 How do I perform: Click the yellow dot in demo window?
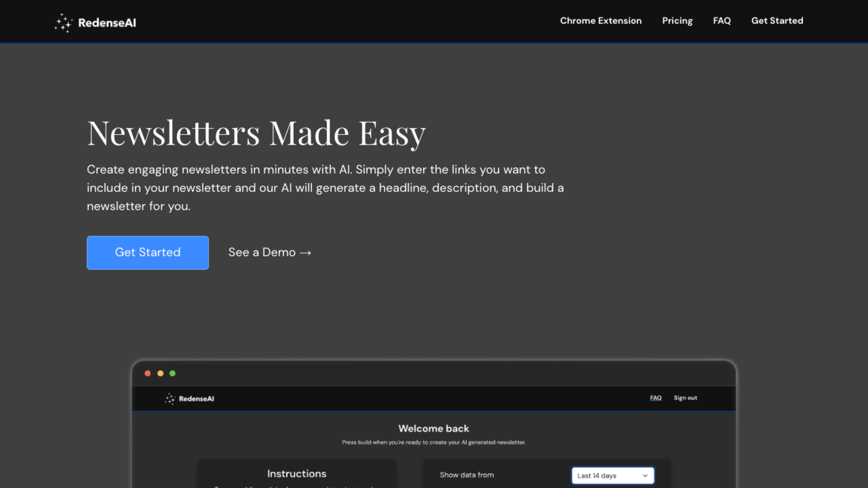tap(160, 373)
